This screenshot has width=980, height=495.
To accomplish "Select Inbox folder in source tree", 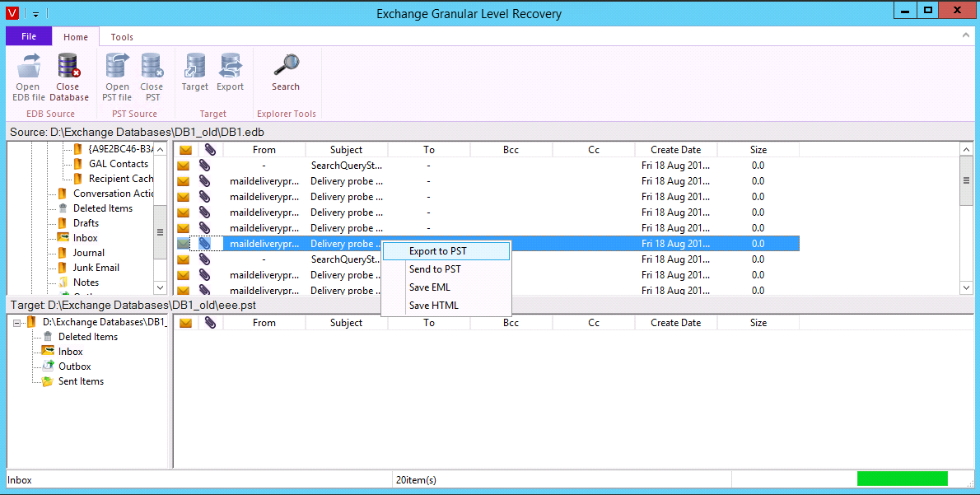I will (x=85, y=238).
